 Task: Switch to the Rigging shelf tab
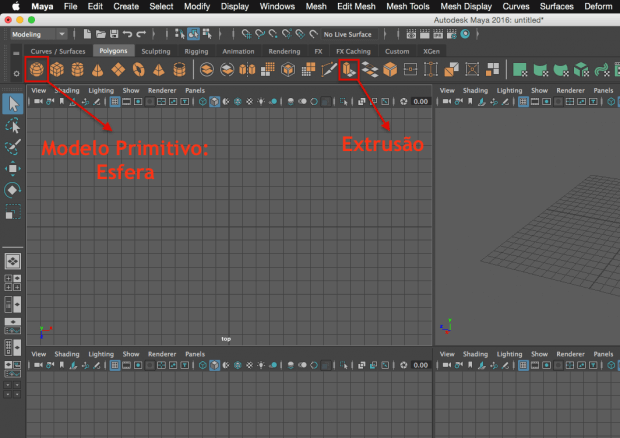coord(196,51)
